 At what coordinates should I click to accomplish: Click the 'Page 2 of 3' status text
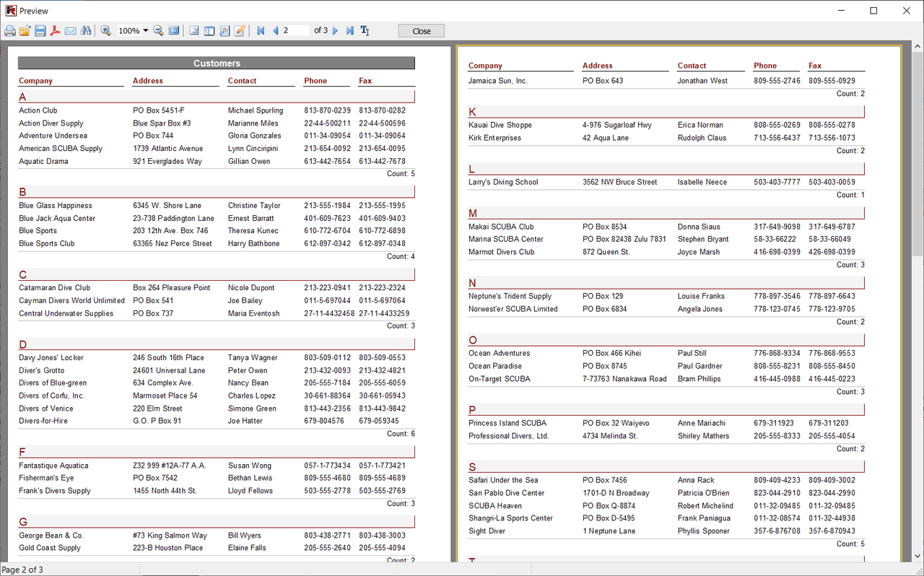(x=22, y=570)
